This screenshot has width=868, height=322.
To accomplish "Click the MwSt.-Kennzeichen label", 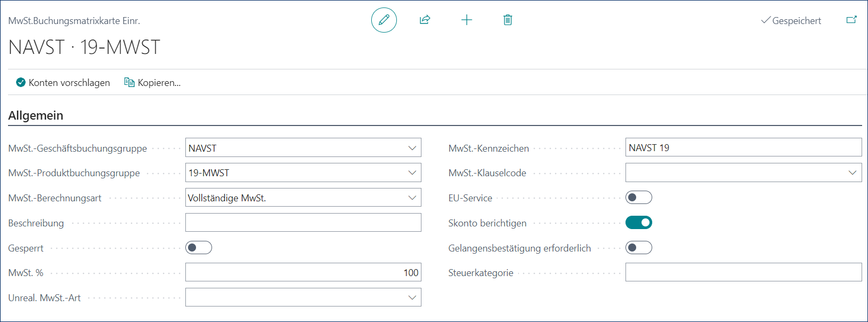I will pos(489,148).
